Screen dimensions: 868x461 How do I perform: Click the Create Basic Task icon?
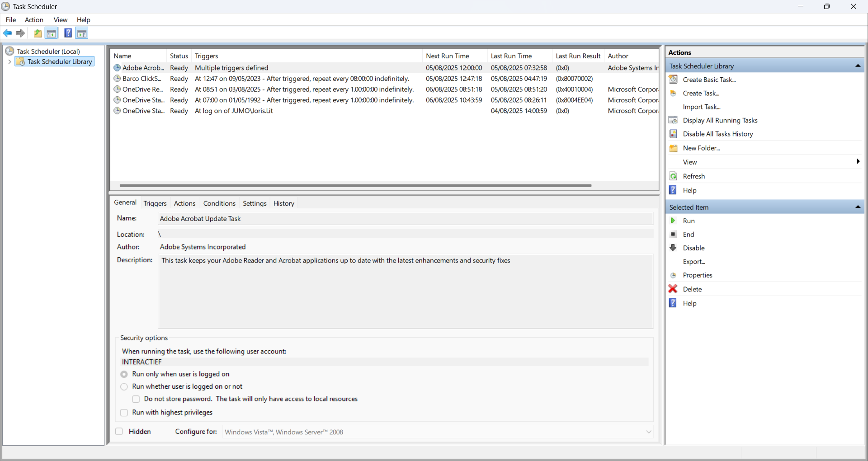pos(673,80)
